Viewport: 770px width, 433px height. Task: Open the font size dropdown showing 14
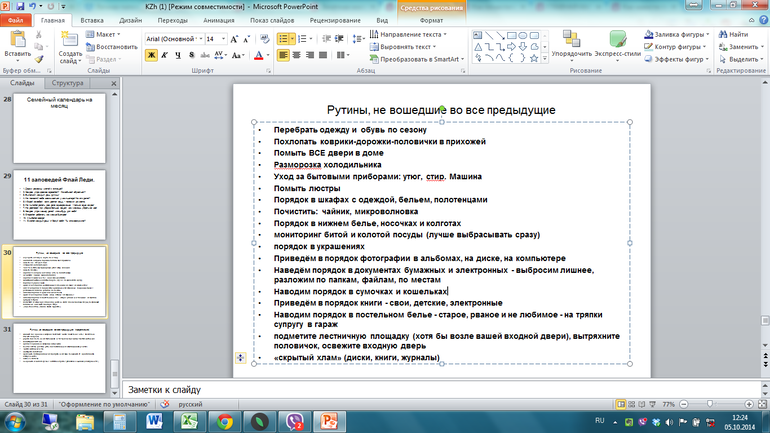pyautogui.click(x=223, y=38)
